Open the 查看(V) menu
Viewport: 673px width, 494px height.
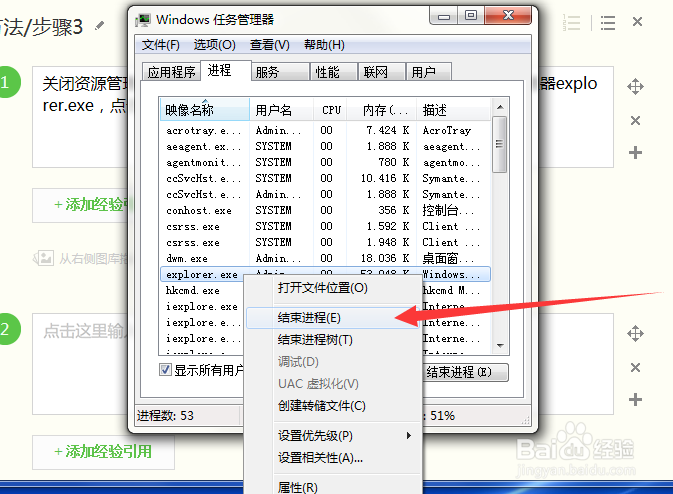270,45
